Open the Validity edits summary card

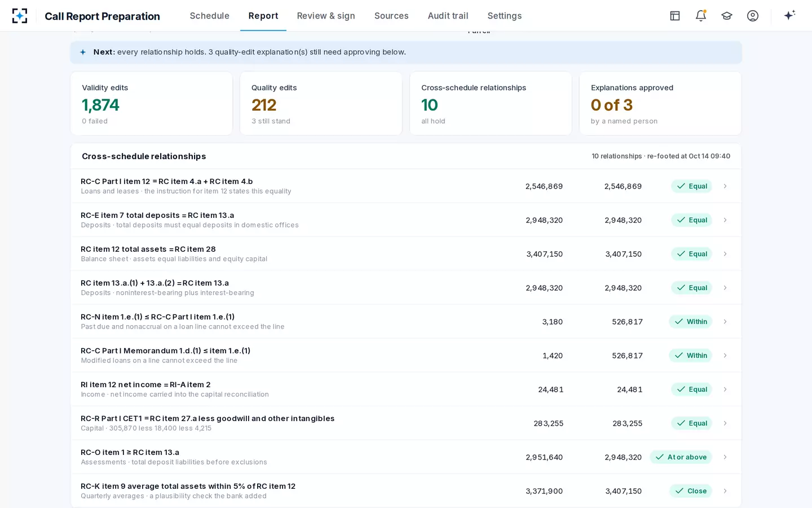[x=152, y=103]
